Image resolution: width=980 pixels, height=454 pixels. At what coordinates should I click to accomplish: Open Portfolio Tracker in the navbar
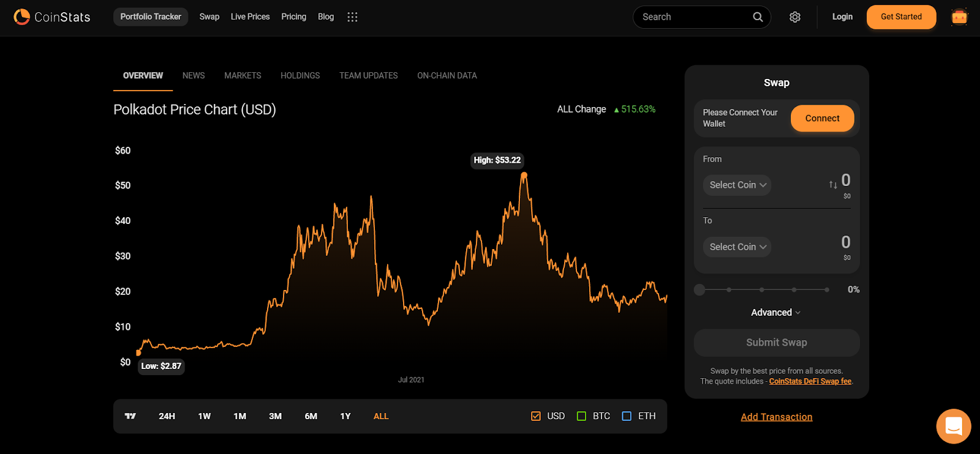151,17
